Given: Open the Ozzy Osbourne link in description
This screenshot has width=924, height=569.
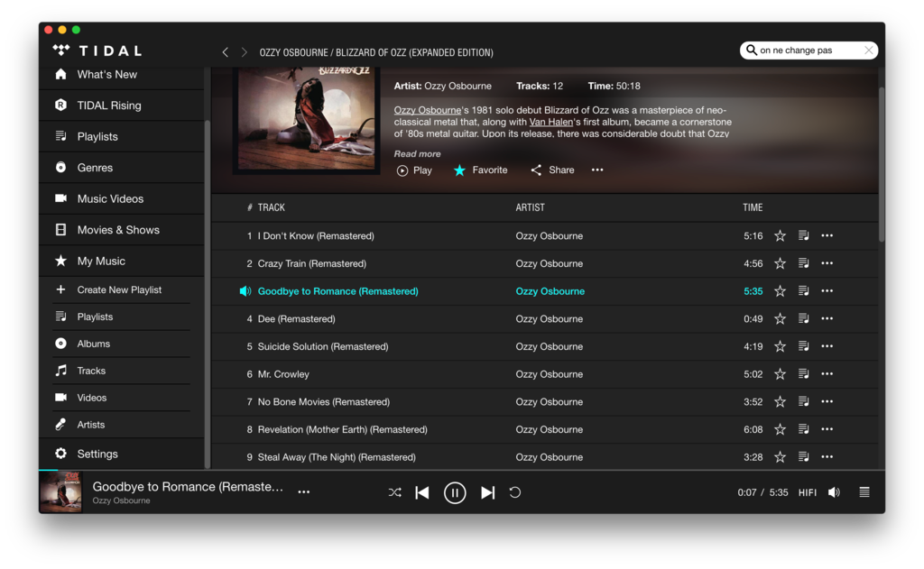Looking at the screenshot, I should [427, 110].
